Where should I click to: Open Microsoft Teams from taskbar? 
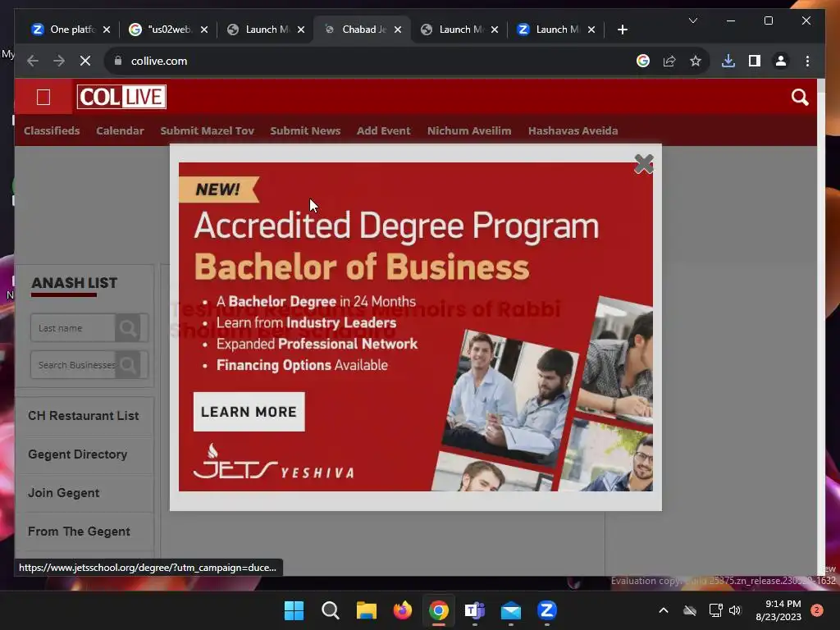pyautogui.click(x=475, y=610)
